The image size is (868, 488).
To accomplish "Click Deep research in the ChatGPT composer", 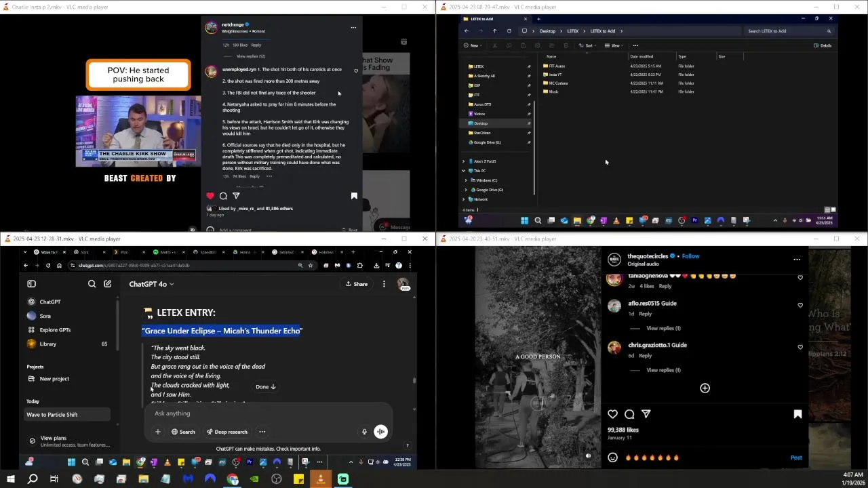I will [227, 432].
